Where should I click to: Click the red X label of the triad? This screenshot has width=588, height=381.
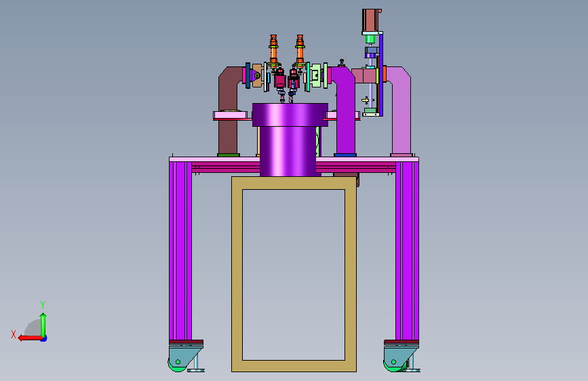tap(14, 334)
